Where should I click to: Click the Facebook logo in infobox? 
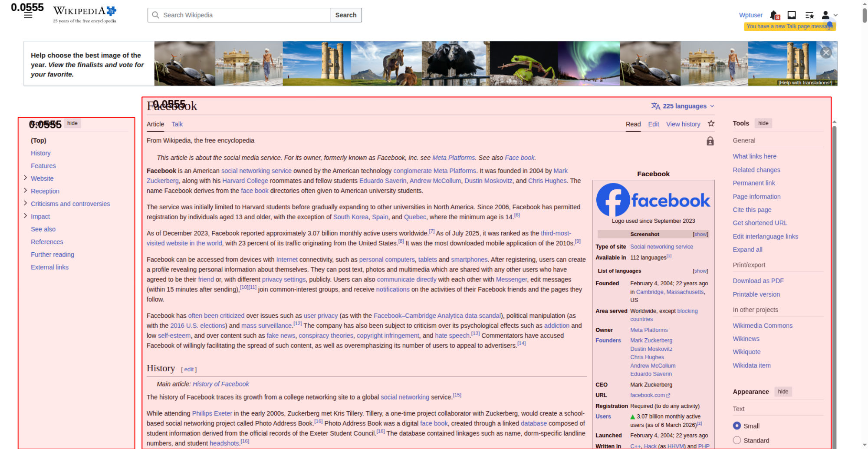pos(653,200)
